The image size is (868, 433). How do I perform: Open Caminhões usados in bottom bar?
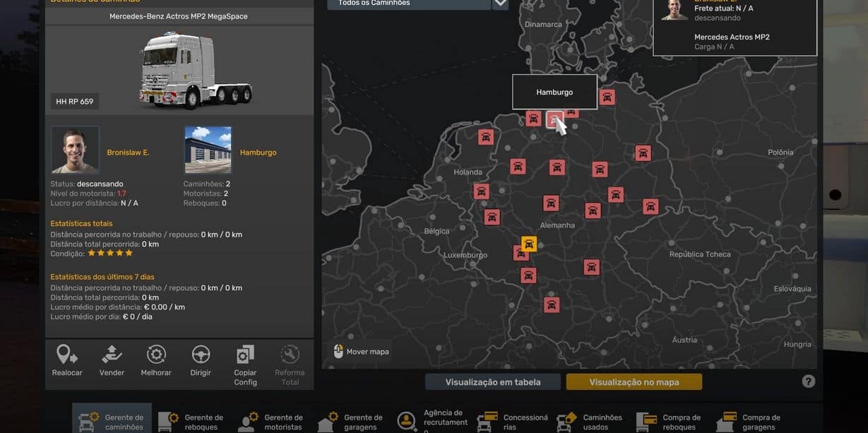pyautogui.click(x=590, y=422)
